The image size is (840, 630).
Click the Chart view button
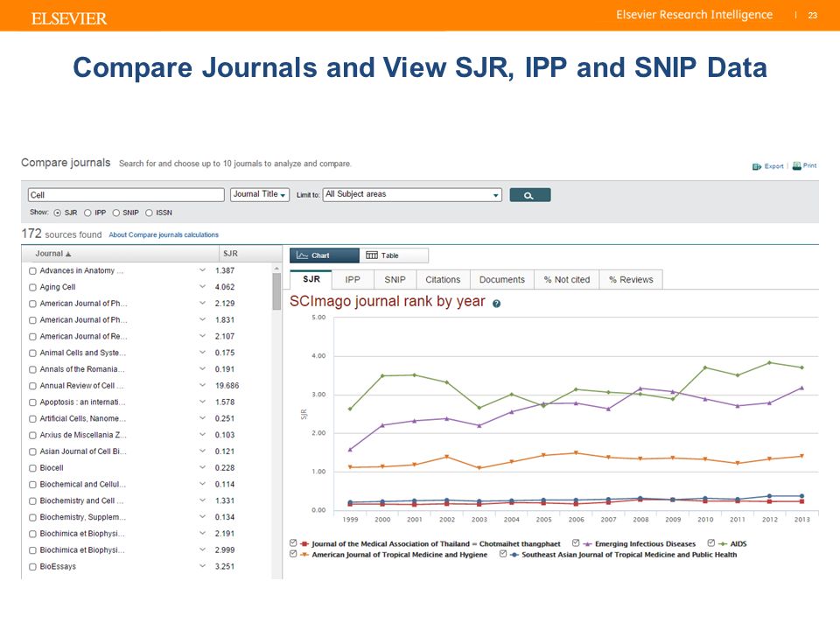tap(325, 255)
